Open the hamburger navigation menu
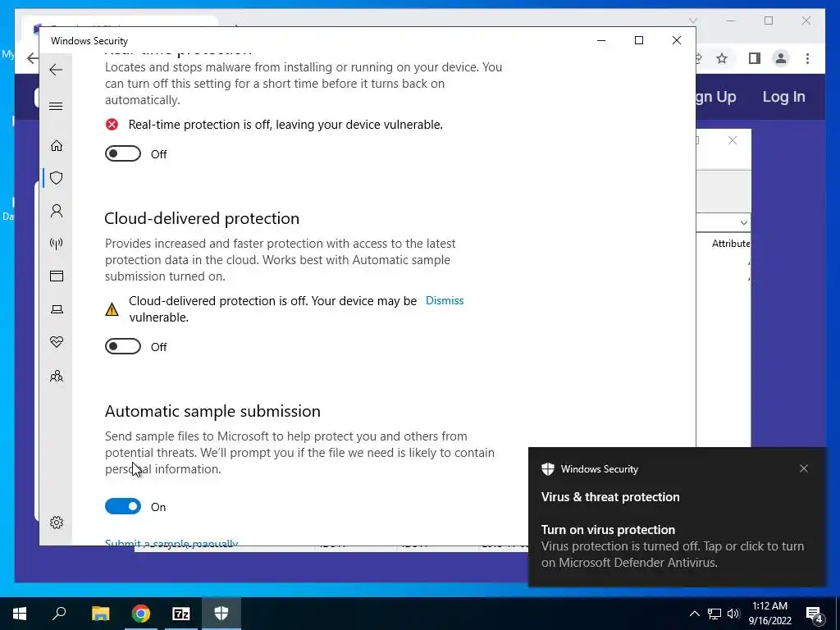This screenshot has height=630, width=840. pyautogui.click(x=56, y=106)
